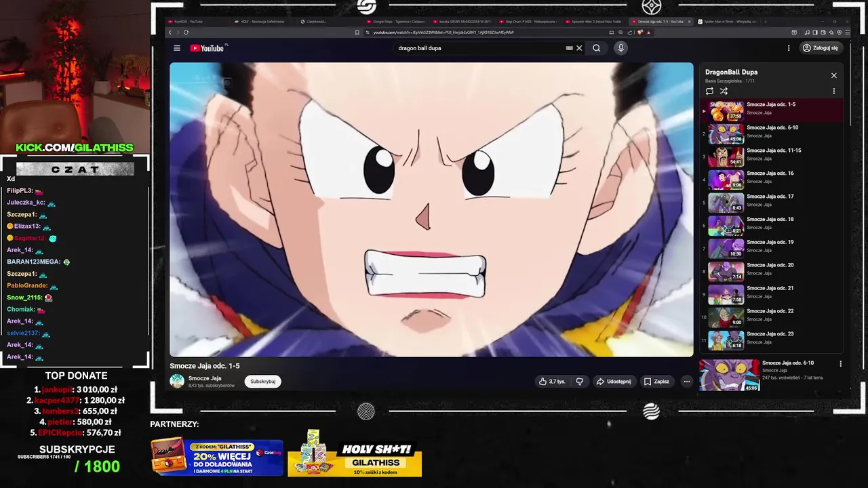
Task: Play playlist item Smocze Jaja odc. 16
Action: click(x=772, y=178)
